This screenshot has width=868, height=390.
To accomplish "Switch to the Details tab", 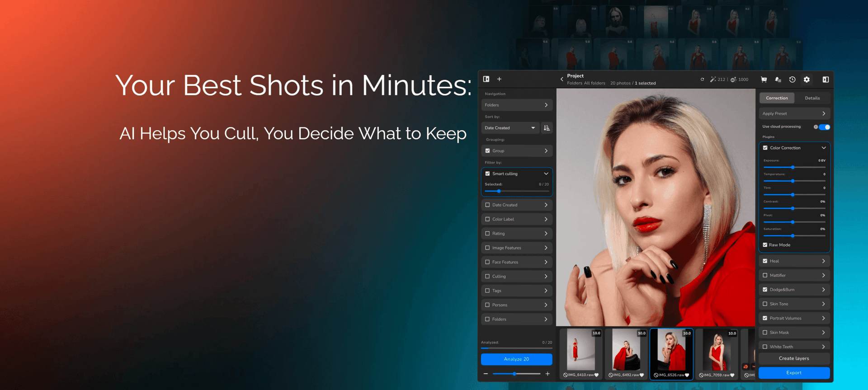I will pyautogui.click(x=812, y=98).
